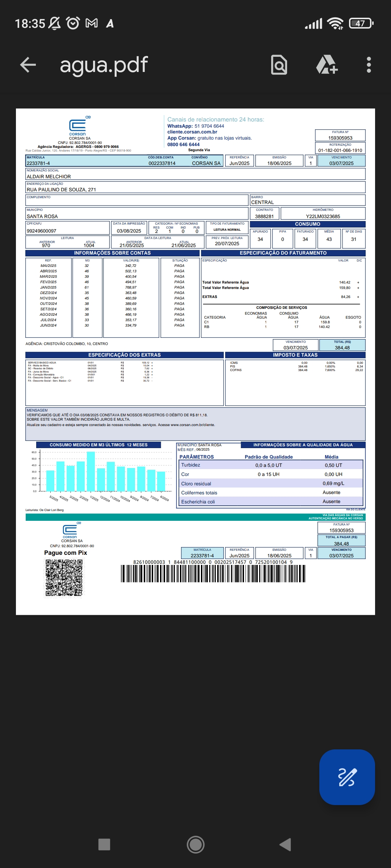Tap the Pague com Pix QR code

[x=64, y=578]
